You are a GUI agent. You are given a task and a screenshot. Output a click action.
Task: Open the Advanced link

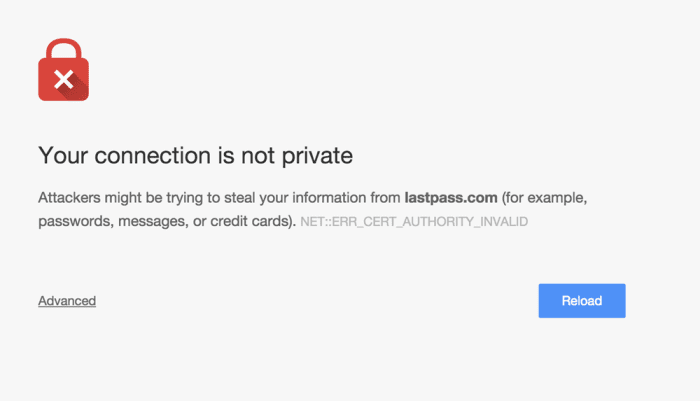point(67,301)
